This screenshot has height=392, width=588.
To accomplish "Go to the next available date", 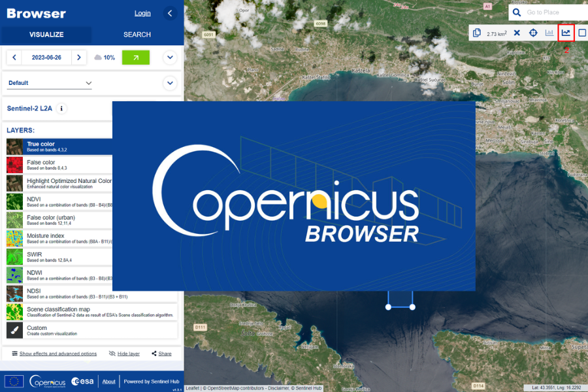I will pyautogui.click(x=79, y=57).
